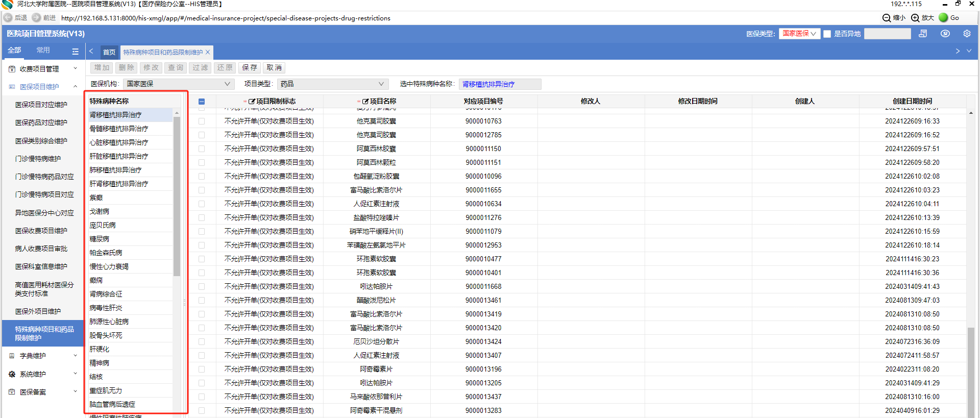The image size is (980, 418).
Task: Open 医保项目对应维护 menu item
Action: coord(41,105)
